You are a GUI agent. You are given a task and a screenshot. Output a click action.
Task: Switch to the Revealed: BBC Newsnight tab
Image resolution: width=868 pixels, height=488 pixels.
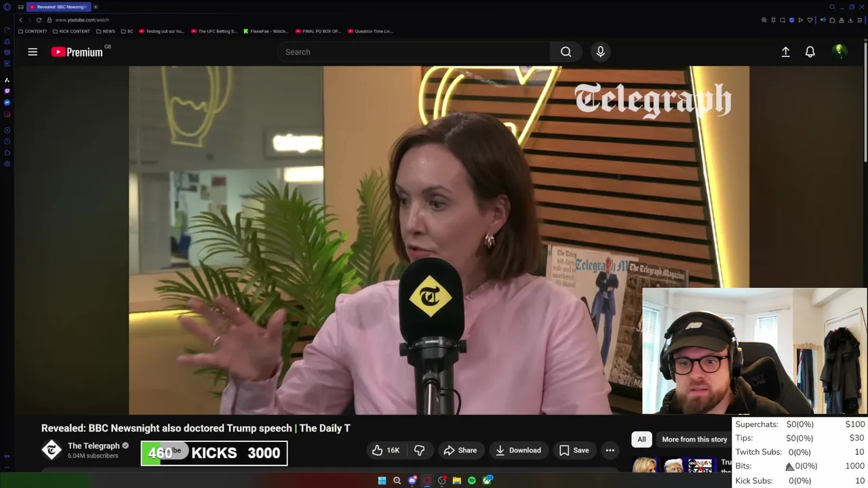(x=58, y=7)
